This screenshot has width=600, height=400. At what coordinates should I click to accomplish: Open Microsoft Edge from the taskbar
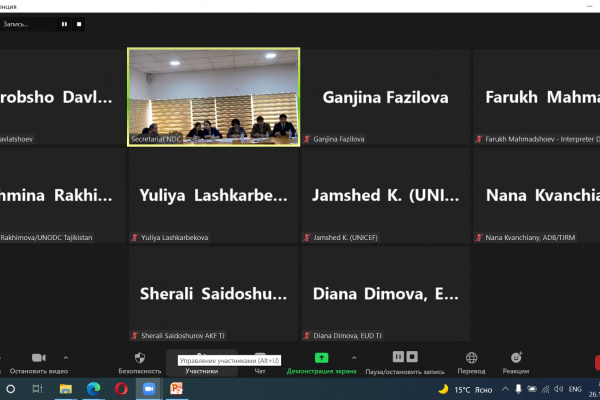point(93,389)
